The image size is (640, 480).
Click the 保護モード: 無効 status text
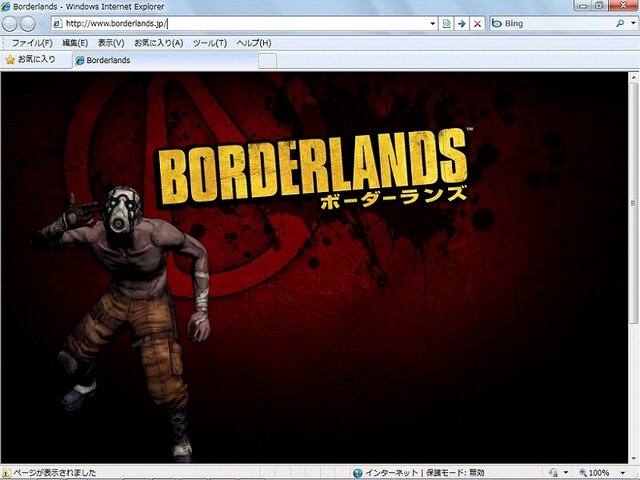point(455,473)
